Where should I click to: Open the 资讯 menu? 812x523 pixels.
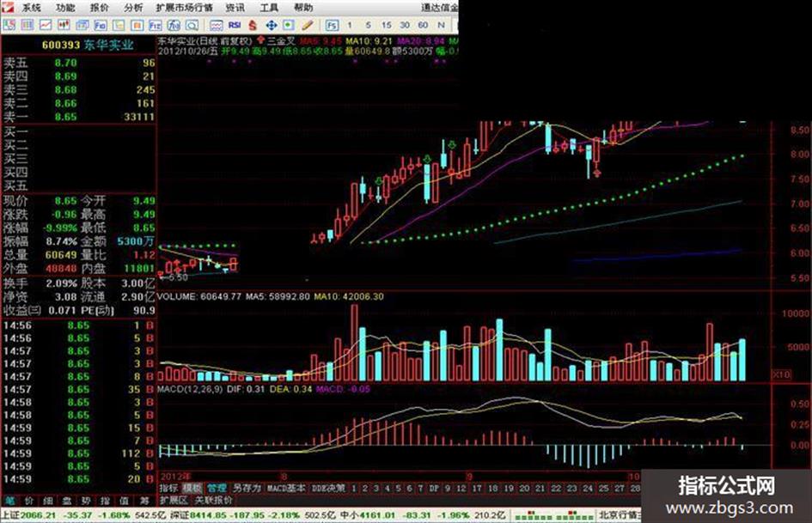click(x=235, y=7)
